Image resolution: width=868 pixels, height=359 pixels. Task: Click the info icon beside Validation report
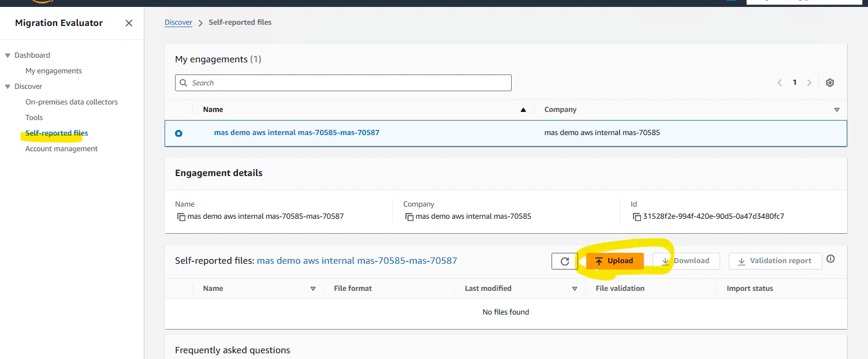click(830, 259)
